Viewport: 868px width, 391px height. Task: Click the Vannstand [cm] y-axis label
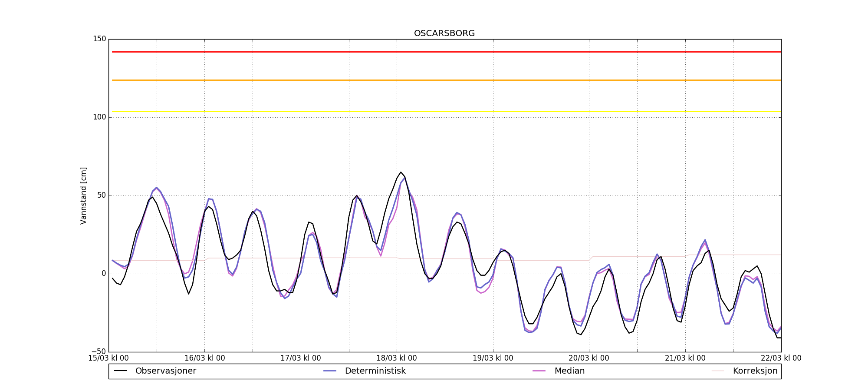tap(83, 195)
